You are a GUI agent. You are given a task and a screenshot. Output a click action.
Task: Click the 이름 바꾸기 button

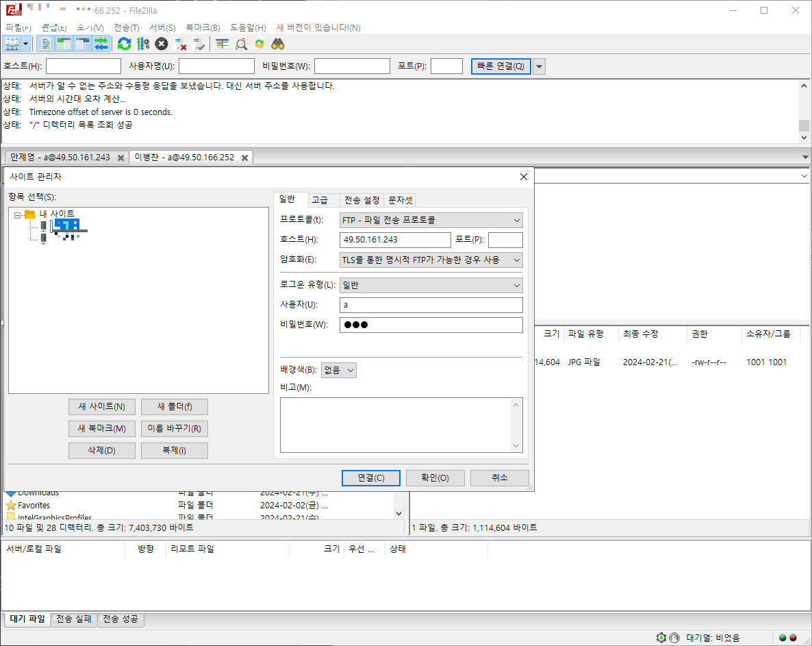click(175, 428)
